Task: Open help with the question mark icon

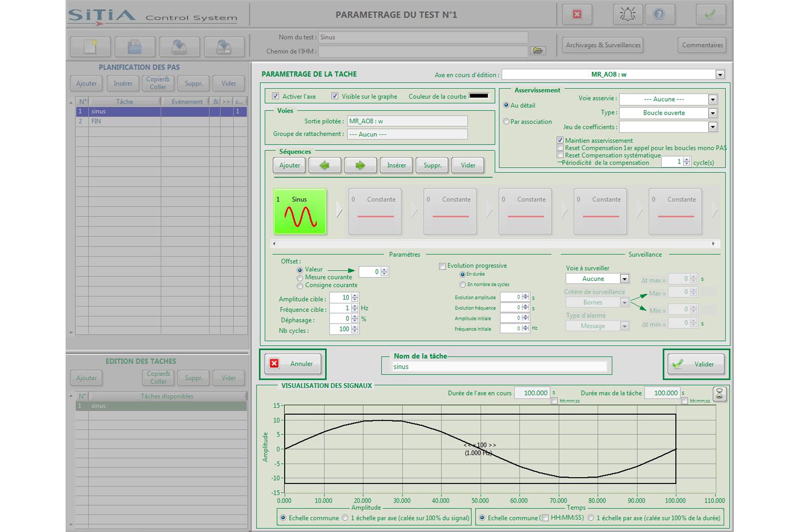Action: pos(659,14)
